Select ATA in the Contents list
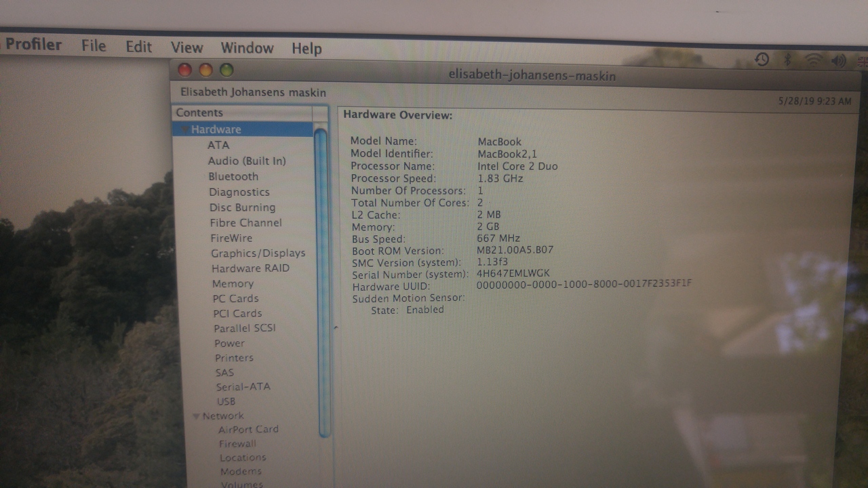868x488 pixels. click(218, 145)
